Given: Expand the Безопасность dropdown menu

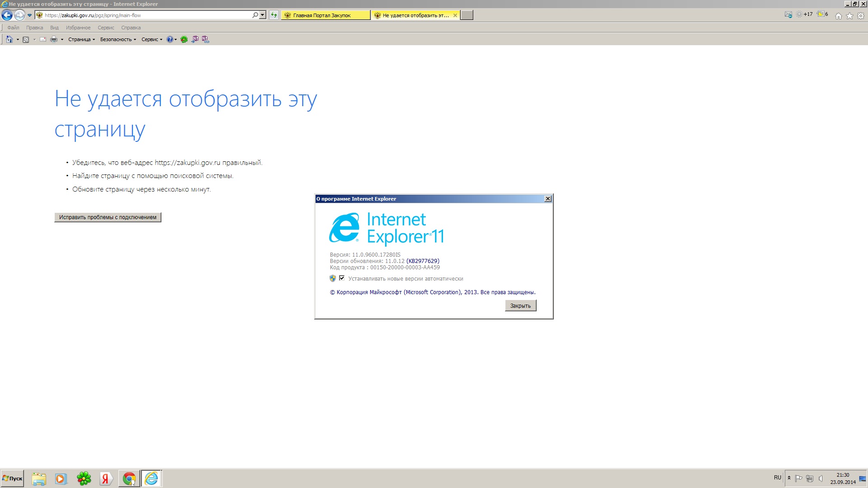Looking at the screenshot, I should (118, 39).
